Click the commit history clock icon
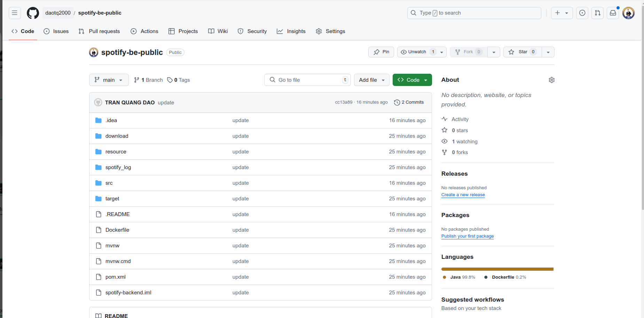Screen dimensions: 644x318 pyautogui.click(x=397, y=102)
